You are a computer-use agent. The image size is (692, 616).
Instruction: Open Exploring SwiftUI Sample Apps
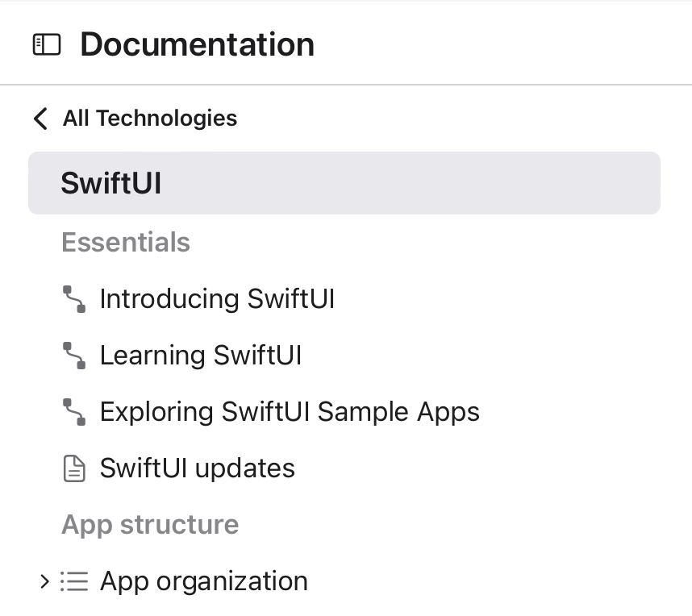pos(289,412)
